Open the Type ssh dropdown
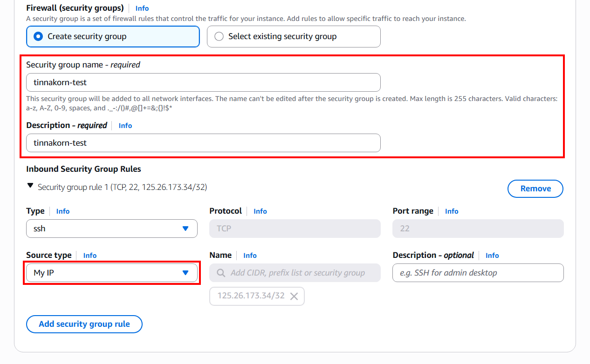This screenshot has width=590, height=364. 112,229
